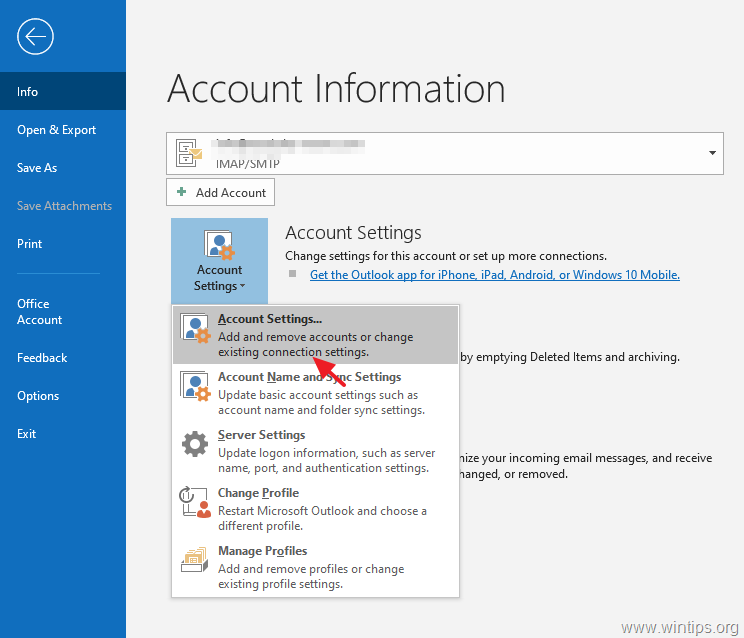
Task: Select Server Settings menu entry
Action: (316, 451)
